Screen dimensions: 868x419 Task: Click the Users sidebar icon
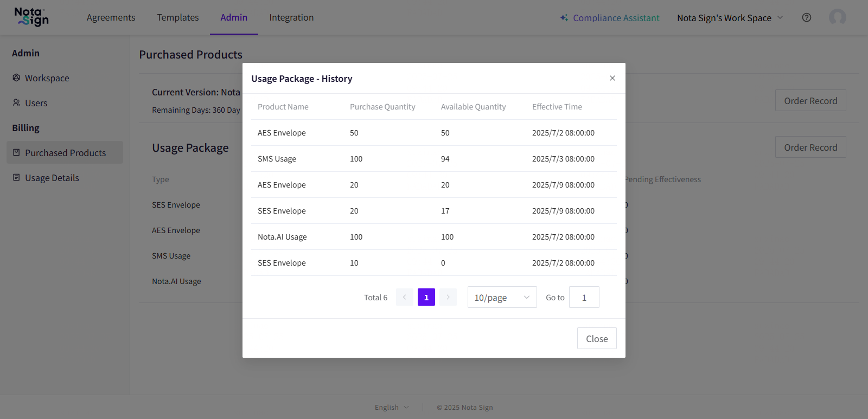(16, 103)
